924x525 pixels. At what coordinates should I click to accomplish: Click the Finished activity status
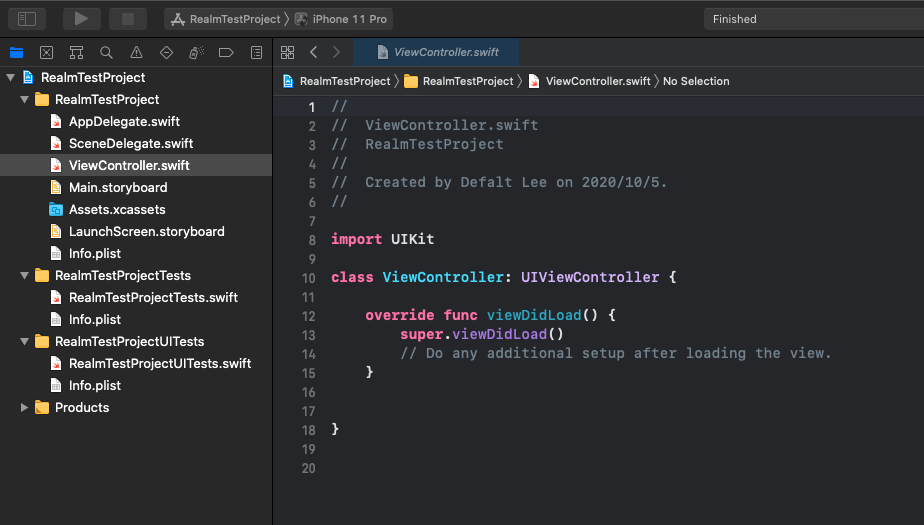pyautogui.click(x=734, y=19)
